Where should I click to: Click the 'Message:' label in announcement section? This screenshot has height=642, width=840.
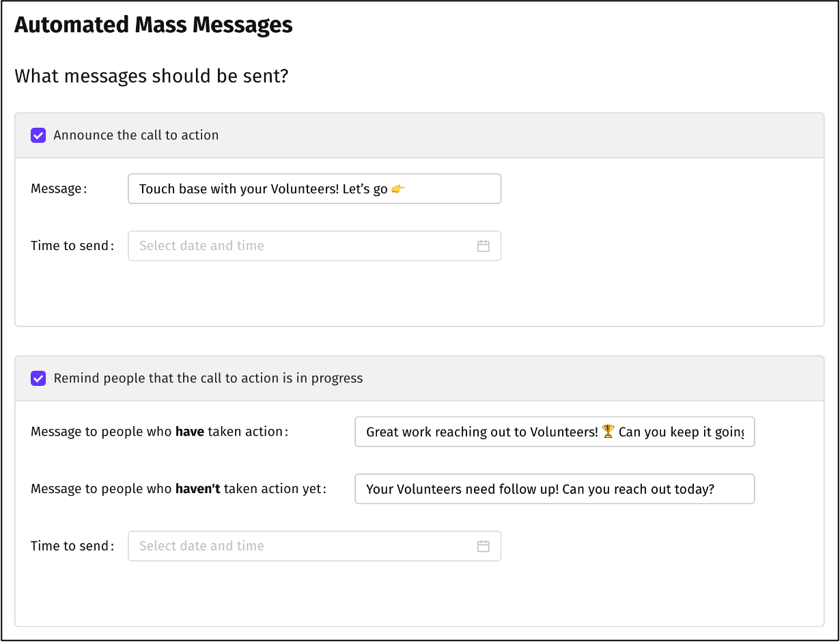[59, 189]
